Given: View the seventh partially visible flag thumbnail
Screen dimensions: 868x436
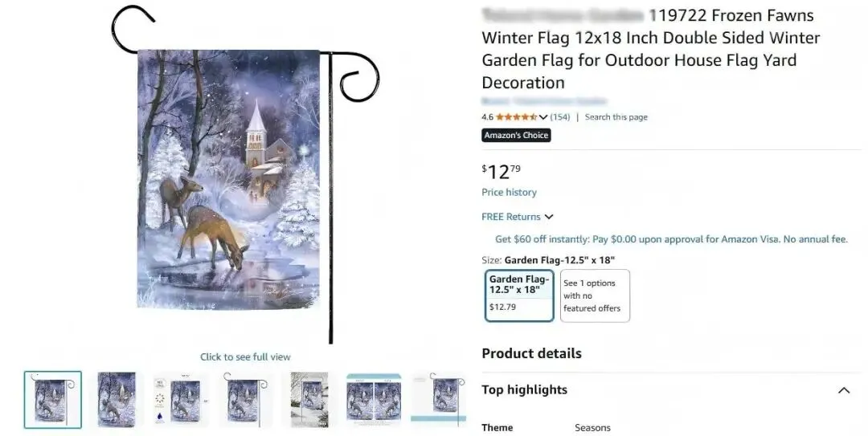Looking at the screenshot, I should coord(438,400).
